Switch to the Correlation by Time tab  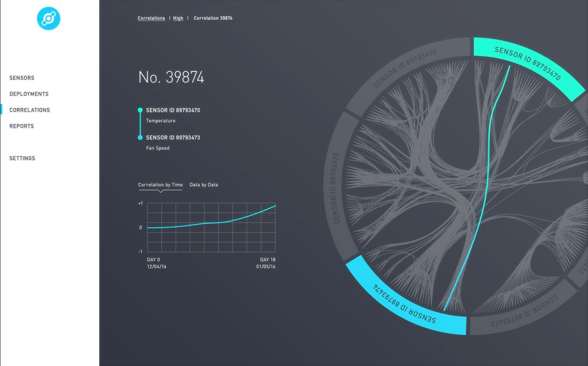161,185
